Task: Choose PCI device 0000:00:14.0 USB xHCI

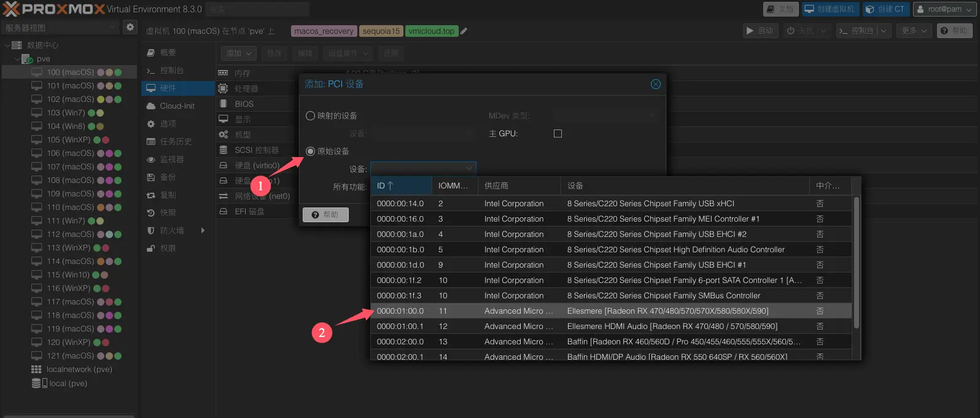Action: pyautogui.click(x=611, y=203)
